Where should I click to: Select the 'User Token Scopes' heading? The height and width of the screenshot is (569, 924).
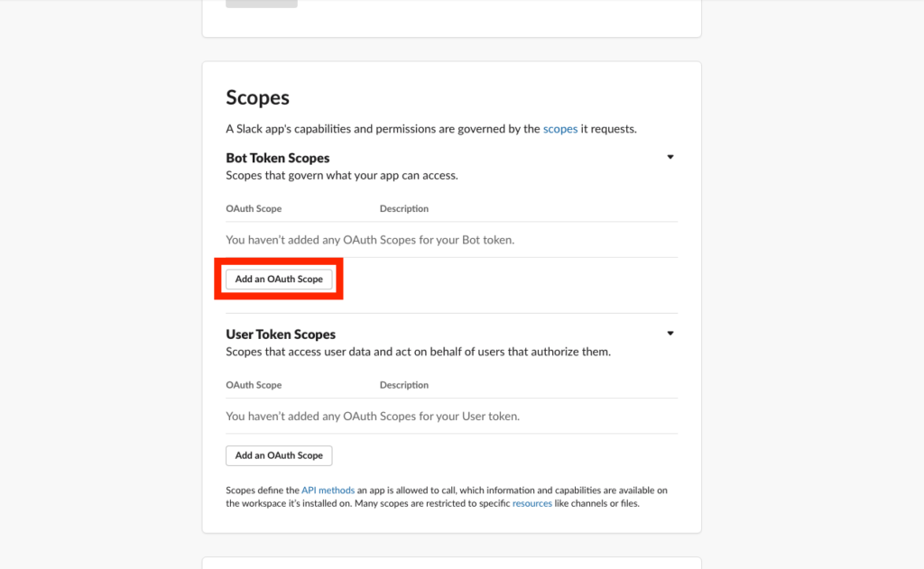[281, 335]
